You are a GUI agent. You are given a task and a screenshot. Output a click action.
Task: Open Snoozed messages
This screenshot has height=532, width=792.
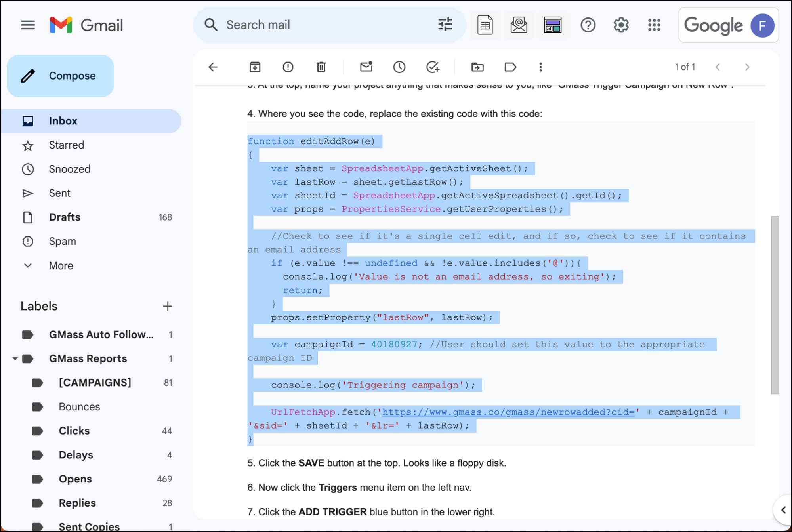click(91, 169)
